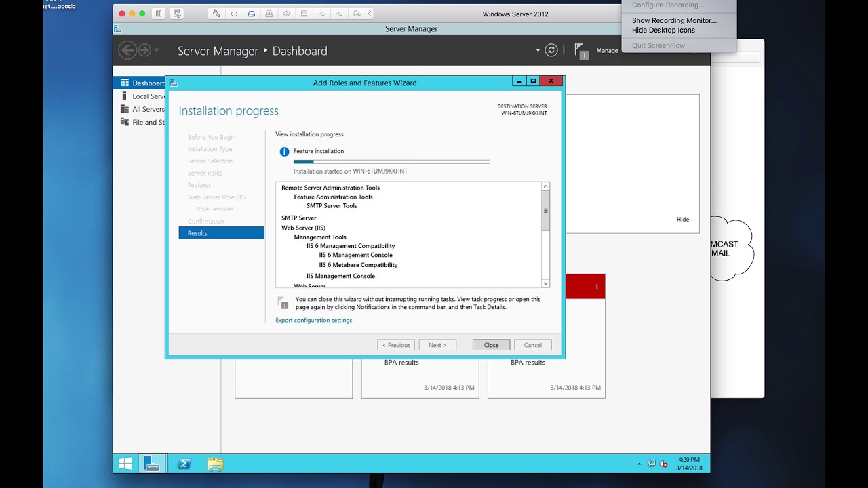Click Web Server (IIS) in installation list
The image size is (868, 488).
303,228
